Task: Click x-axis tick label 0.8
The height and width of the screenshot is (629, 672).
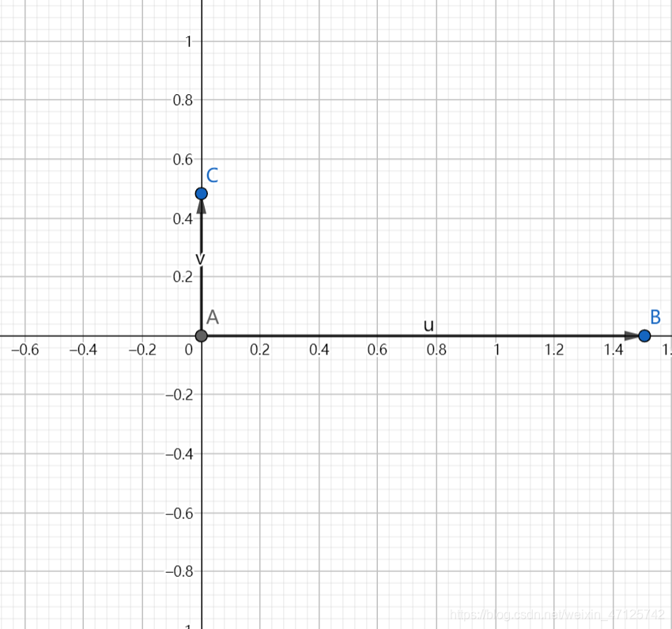Action: click(436, 350)
